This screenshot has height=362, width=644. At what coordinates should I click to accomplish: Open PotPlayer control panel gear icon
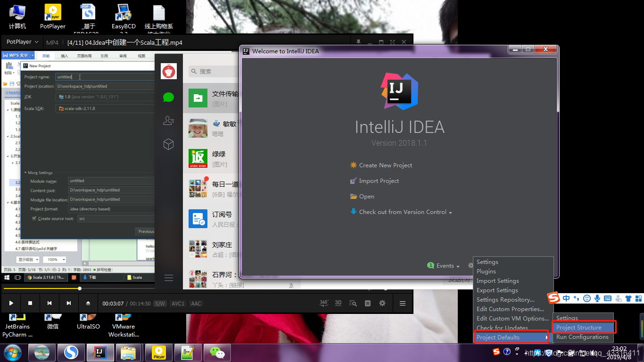click(x=382, y=303)
